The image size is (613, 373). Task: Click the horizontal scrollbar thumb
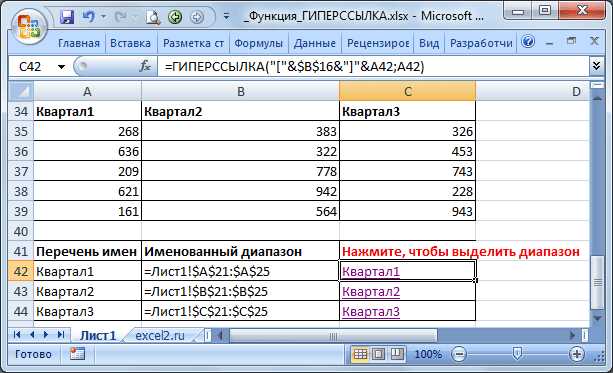(333, 336)
